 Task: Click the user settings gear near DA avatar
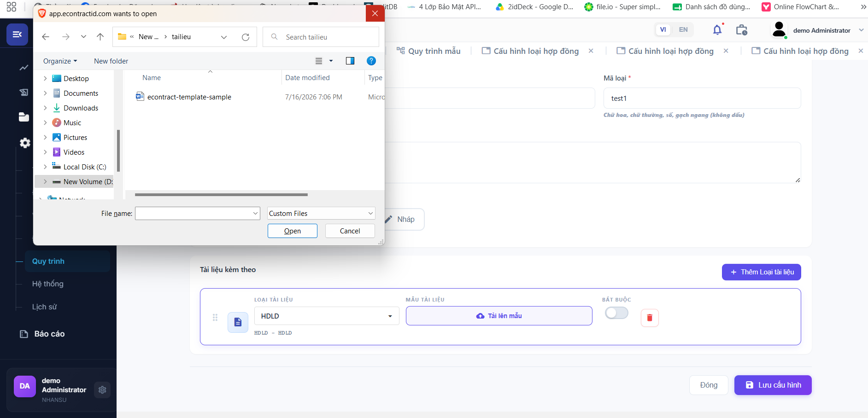102,390
